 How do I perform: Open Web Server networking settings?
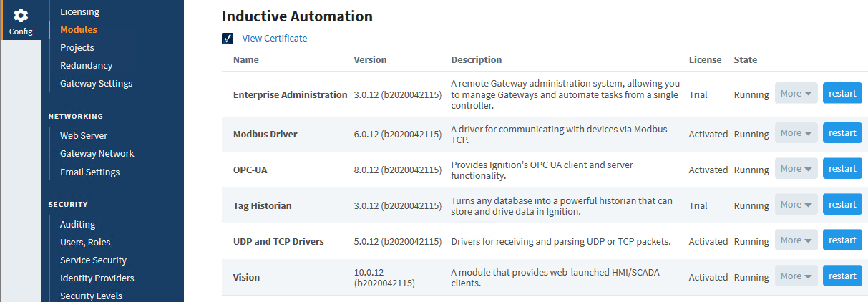pyautogui.click(x=84, y=136)
